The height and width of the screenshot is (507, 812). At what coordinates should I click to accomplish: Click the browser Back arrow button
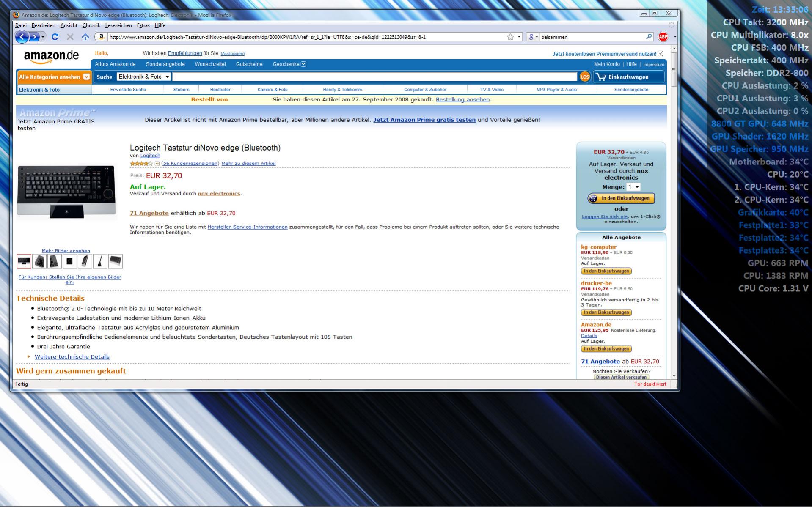coord(22,37)
